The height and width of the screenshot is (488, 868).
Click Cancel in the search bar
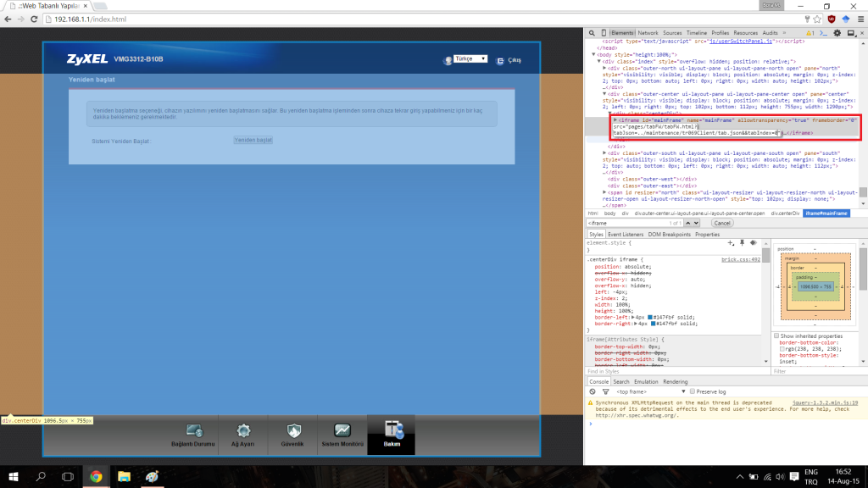pos(721,223)
